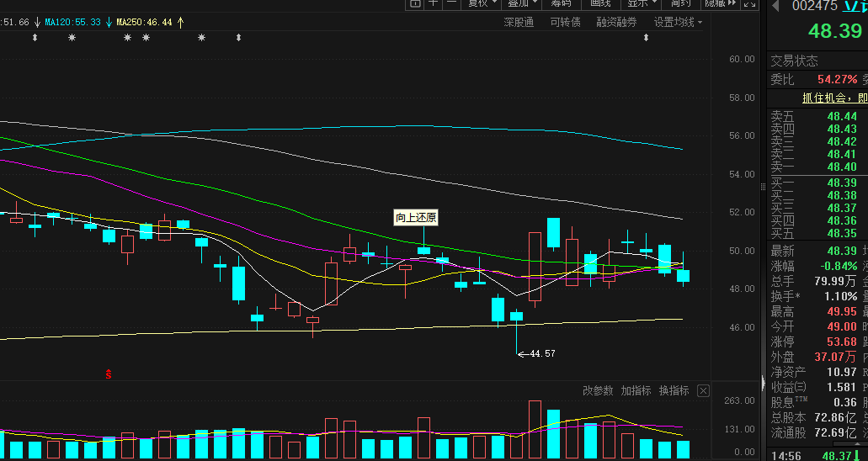Expand the chart to full screen

click(749, 3)
